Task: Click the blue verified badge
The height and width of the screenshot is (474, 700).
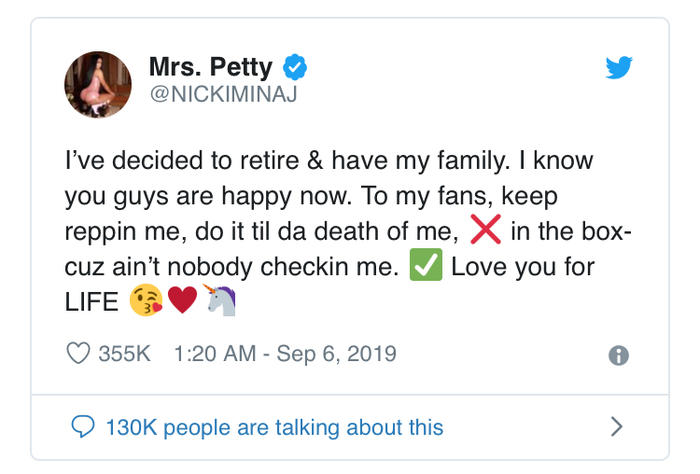Action: (294, 68)
